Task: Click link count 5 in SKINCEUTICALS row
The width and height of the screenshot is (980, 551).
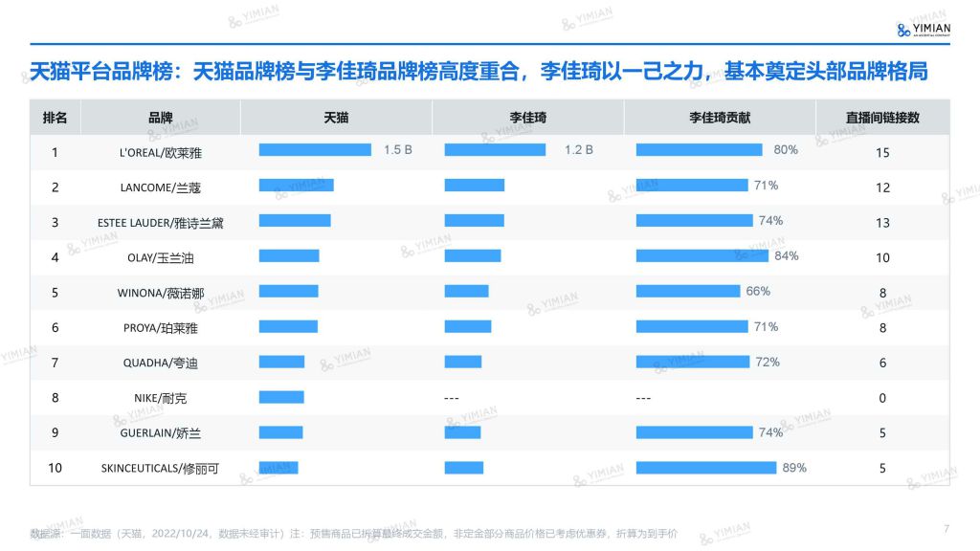Action: pos(882,469)
